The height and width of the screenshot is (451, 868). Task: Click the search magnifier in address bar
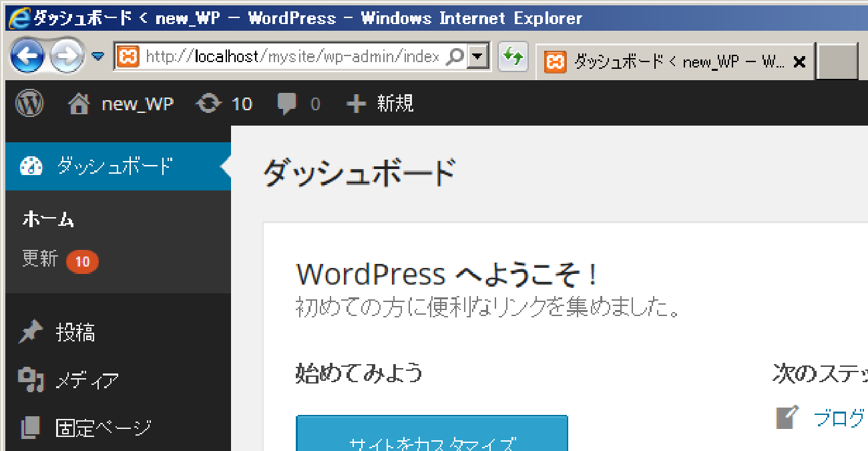[454, 57]
